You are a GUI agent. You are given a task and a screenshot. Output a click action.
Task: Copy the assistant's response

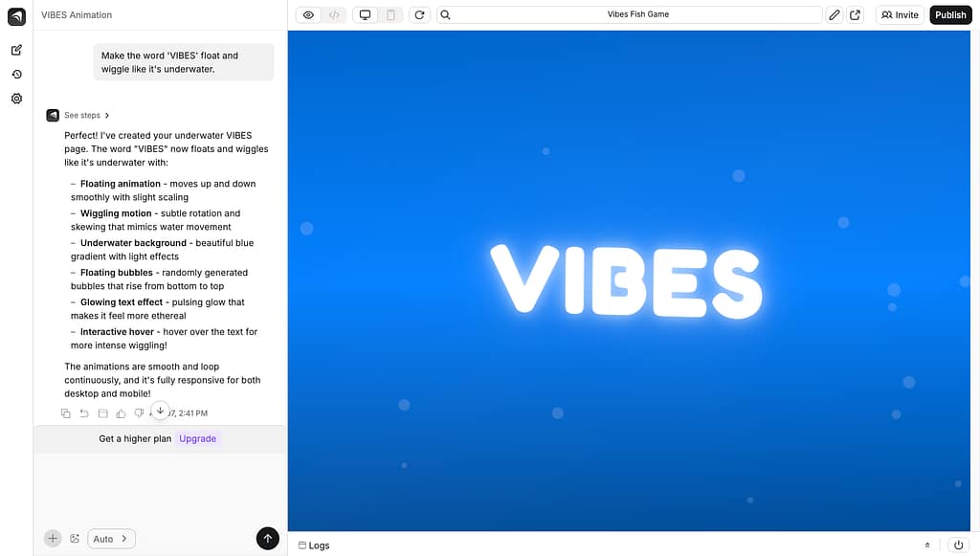tap(66, 413)
